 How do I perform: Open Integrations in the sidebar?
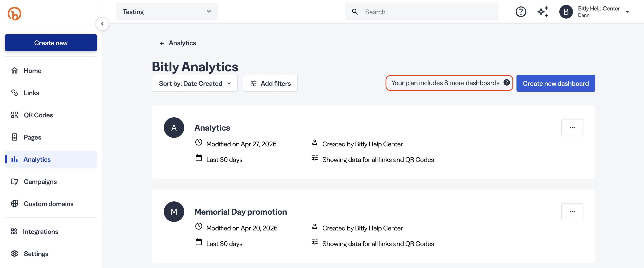point(51,231)
